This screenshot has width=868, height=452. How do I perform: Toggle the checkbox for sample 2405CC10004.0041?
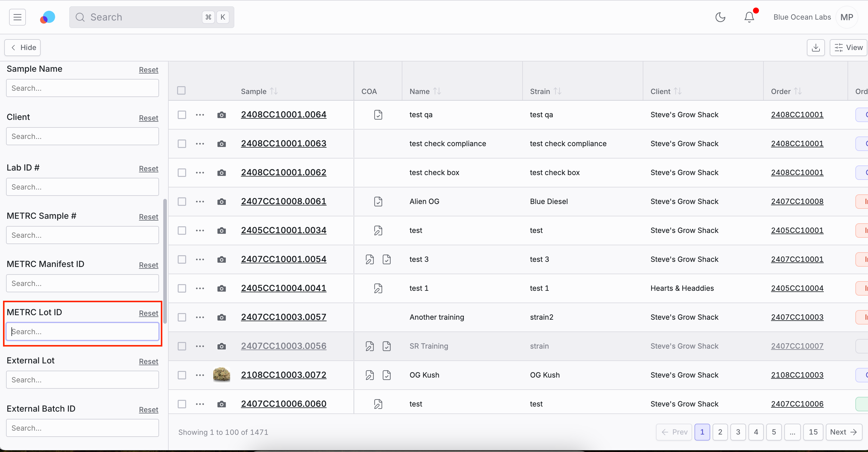(182, 288)
